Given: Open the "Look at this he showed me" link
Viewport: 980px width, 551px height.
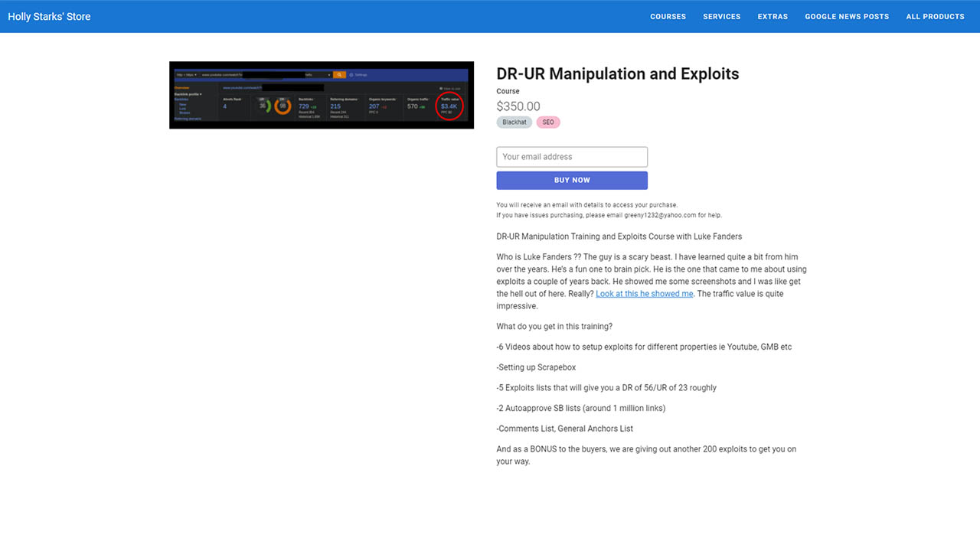Looking at the screenshot, I should 644,294.
